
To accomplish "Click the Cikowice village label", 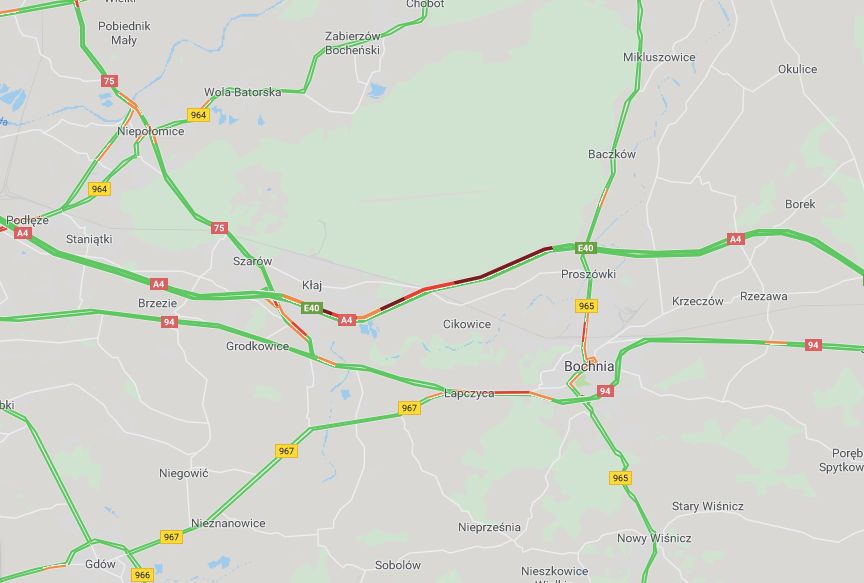I will tap(467, 324).
